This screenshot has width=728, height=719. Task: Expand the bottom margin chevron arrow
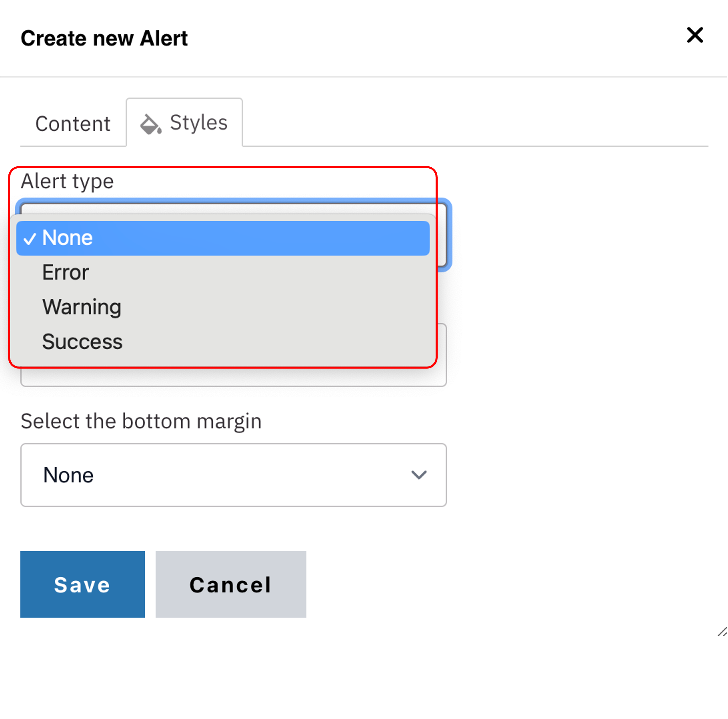[x=419, y=475]
